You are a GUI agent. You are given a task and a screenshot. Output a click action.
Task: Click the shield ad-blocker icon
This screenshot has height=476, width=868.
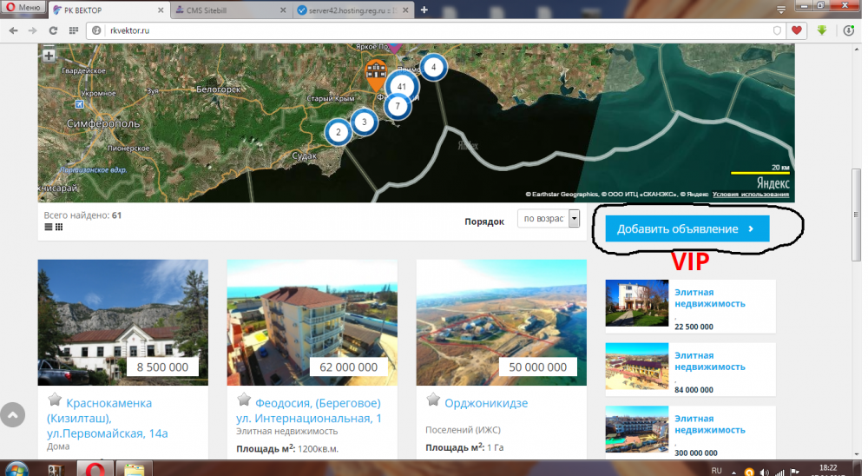coord(777,30)
